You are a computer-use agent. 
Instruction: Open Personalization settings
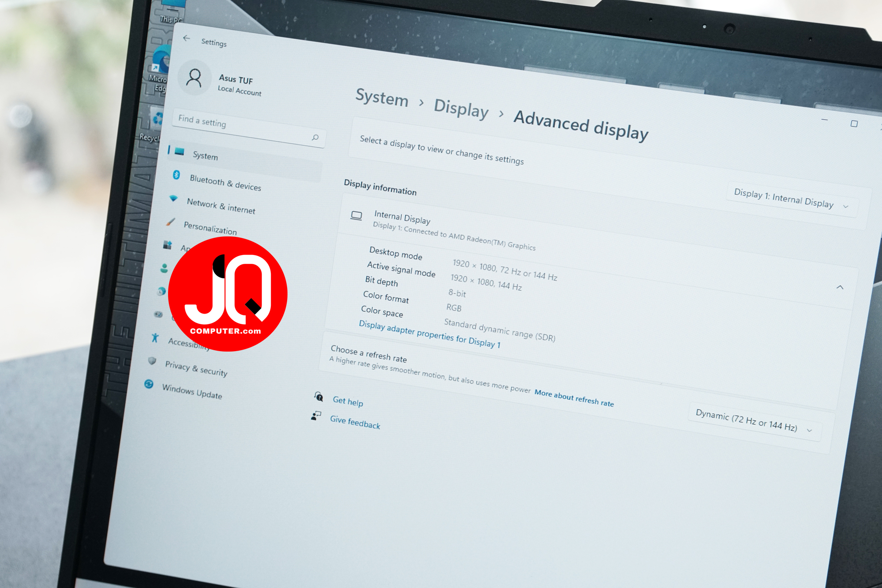210,228
